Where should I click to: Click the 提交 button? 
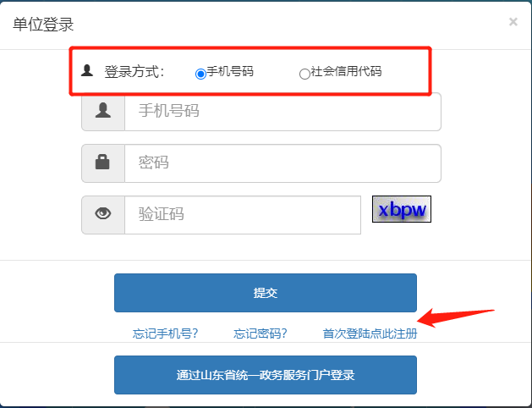pyautogui.click(x=266, y=293)
